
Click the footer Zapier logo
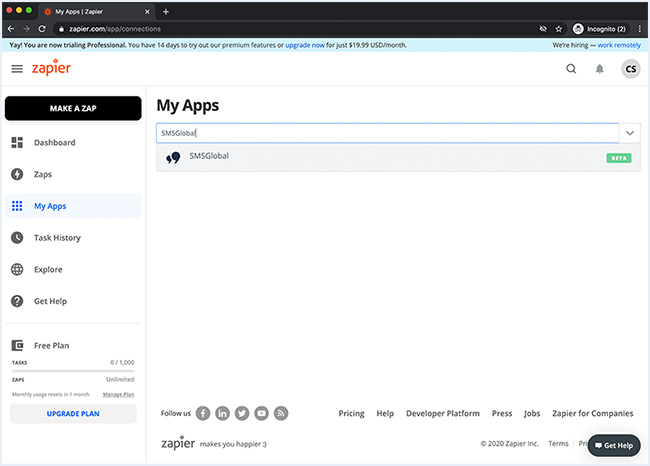[178, 443]
